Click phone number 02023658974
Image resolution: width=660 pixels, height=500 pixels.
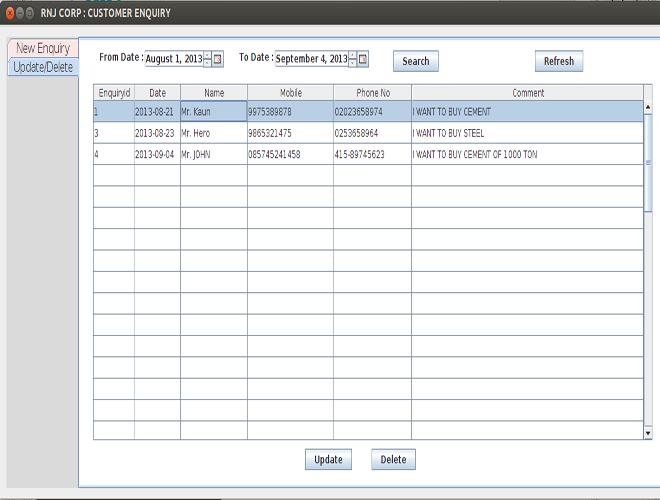coord(373,112)
